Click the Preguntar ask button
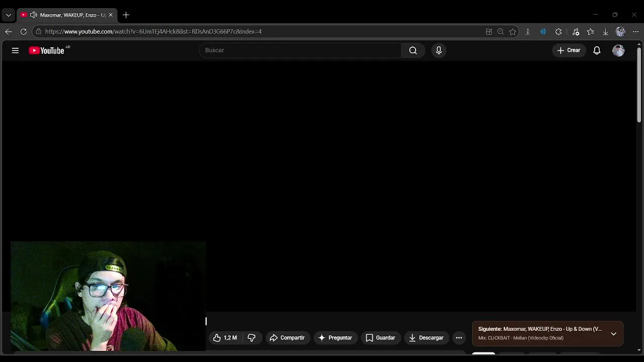This screenshot has height=362, width=644. coord(336,338)
